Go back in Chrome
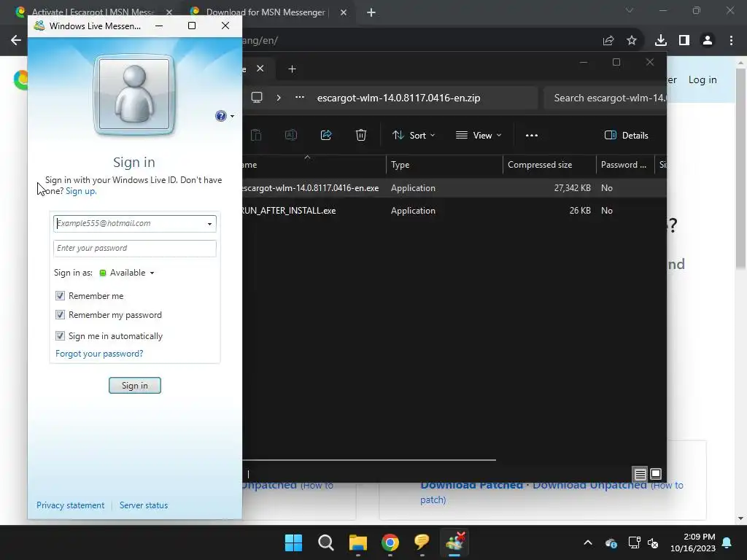This screenshot has height=560, width=747. pos(16,41)
